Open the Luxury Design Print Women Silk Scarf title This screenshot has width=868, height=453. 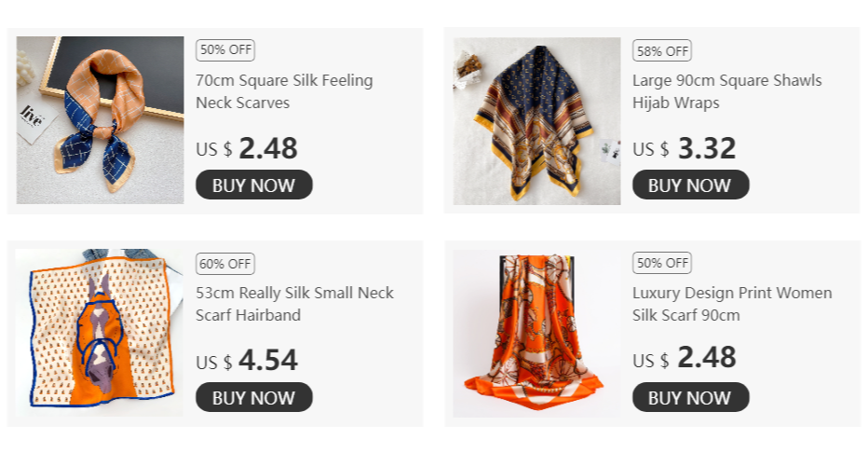(x=732, y=304)
